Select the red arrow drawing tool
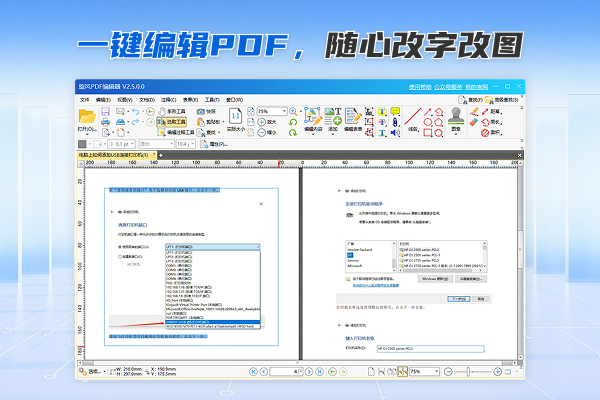Screen dimensions: 600x400 428,112
